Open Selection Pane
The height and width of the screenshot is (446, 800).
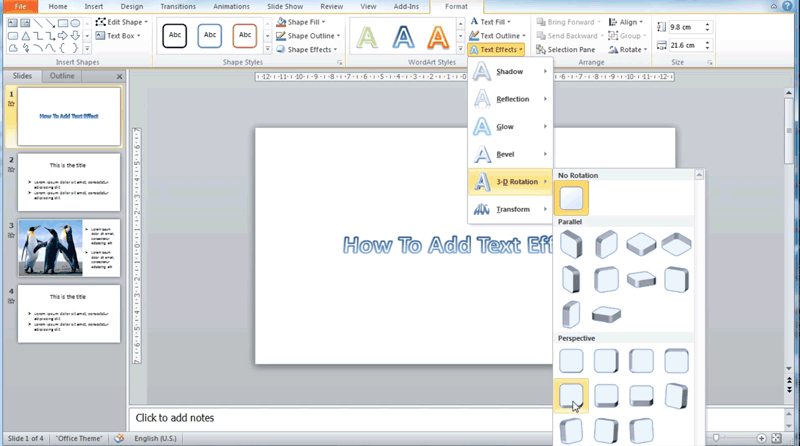[570, 50]
